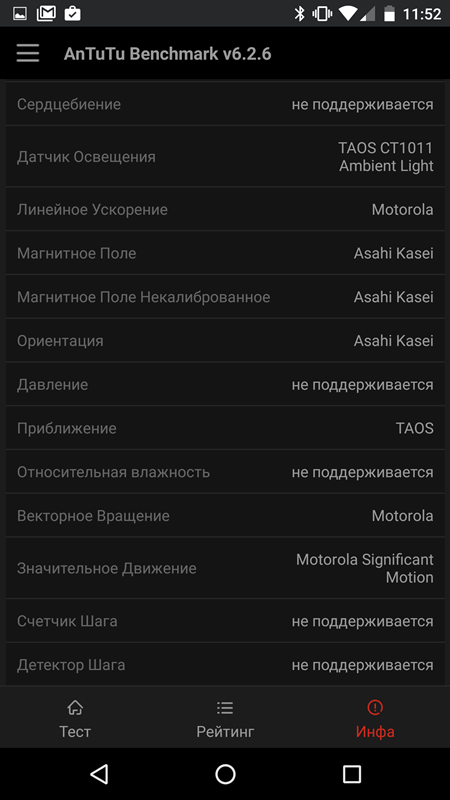Tap the Значительное Движение row
Image resolution: width=450 pixels, height=800 pixels.
pos(225,568)
